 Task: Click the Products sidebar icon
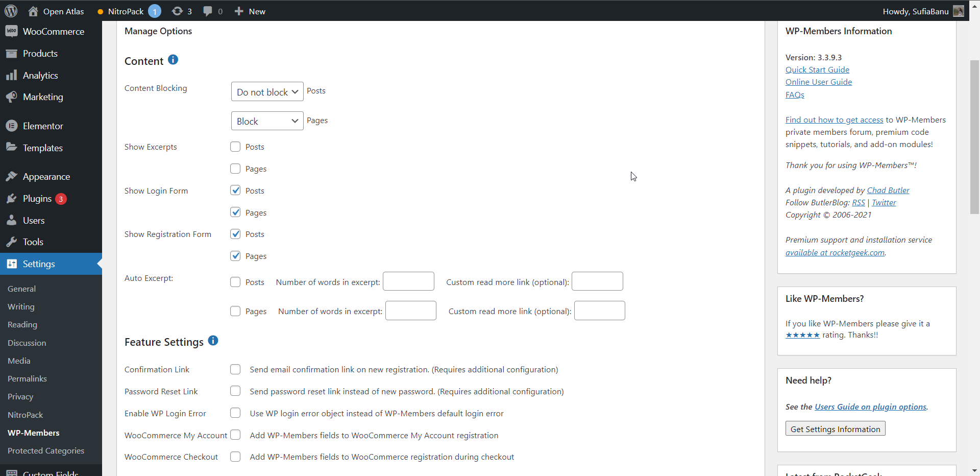11,53
